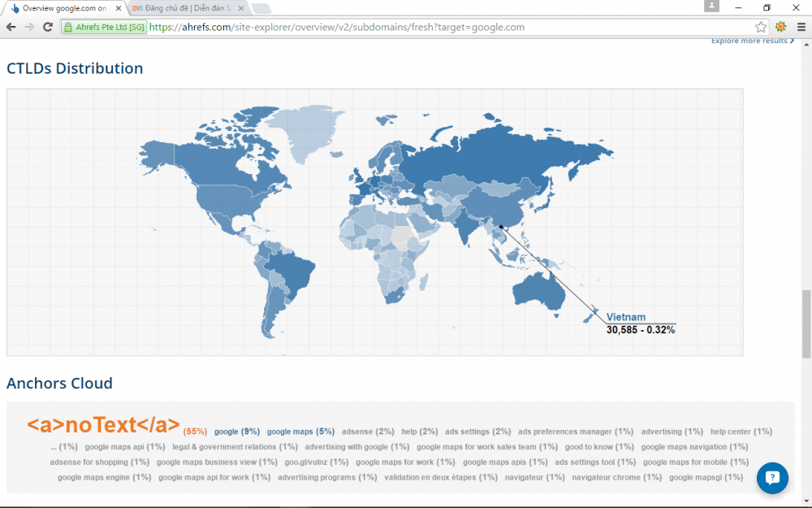The width and height of the screenshot is (812, 508).
Task: Select the 'ads settings (2%)' anchor
Action: 477,432
